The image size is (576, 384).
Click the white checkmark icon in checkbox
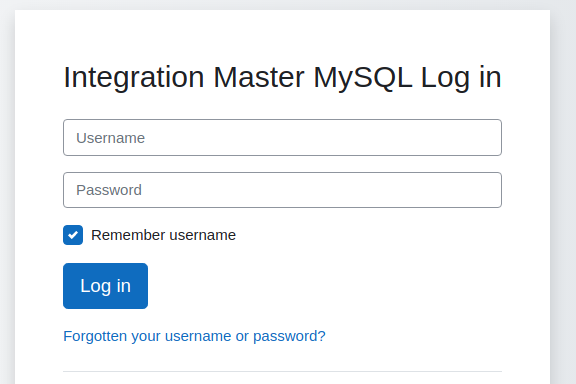pos(73,235)
